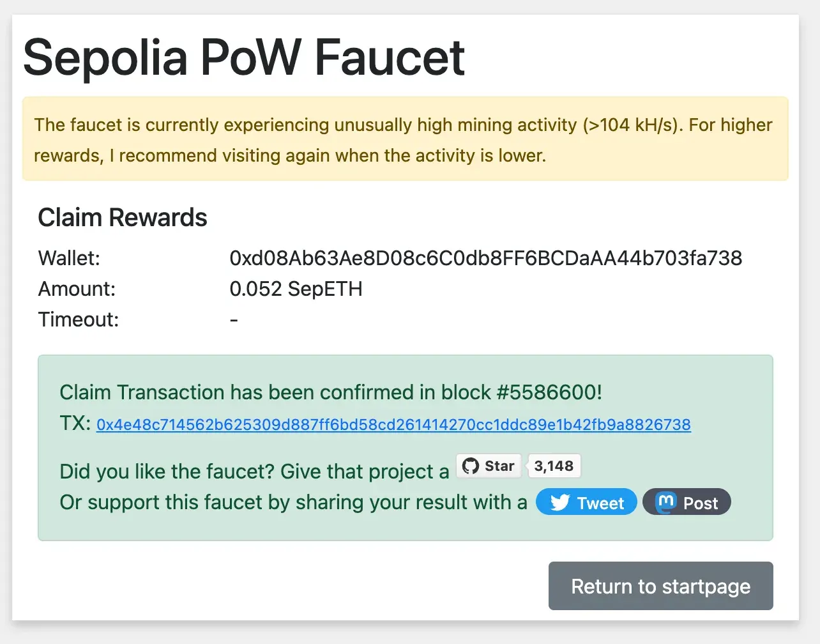Click the Timeout dash value
Viewport: 820px width, 644px height.
coord(234,319)
